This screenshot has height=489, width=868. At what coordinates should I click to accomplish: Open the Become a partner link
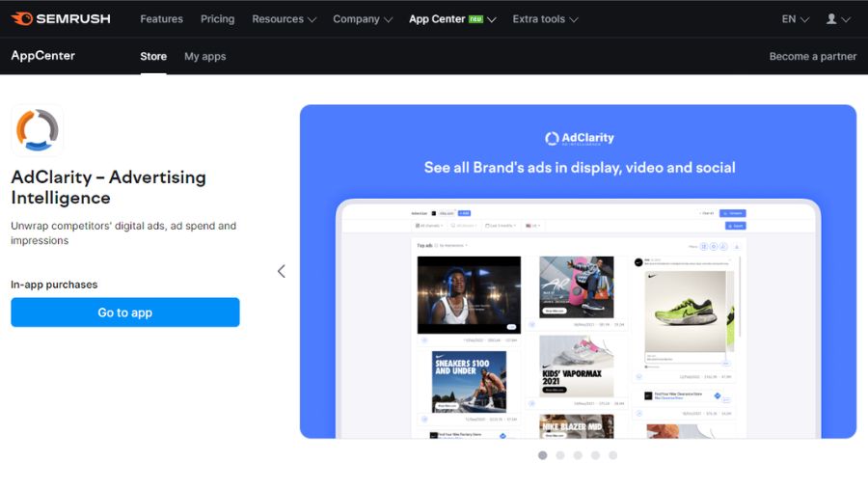813,56
